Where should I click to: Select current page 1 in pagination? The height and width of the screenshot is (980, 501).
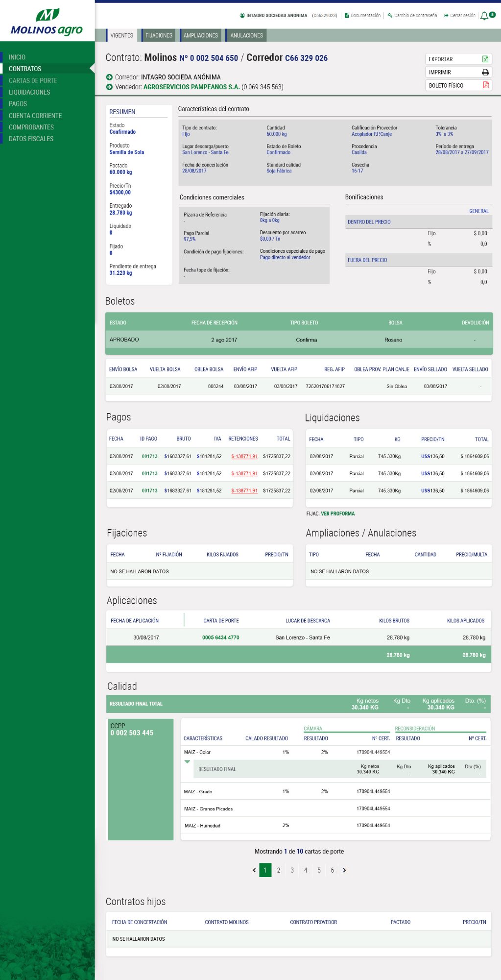pyautogui.click(x=265, y=870)
